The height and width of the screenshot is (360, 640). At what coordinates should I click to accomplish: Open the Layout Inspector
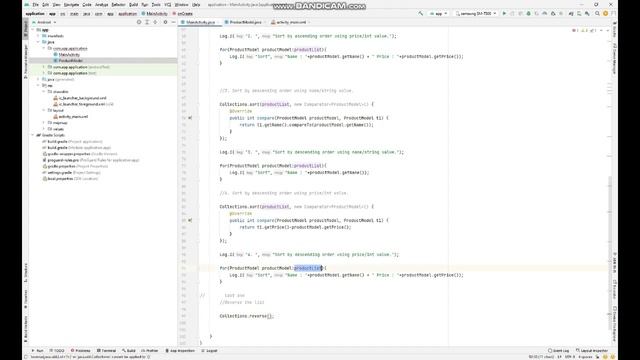pyautogui.click(x=591, y=351)
